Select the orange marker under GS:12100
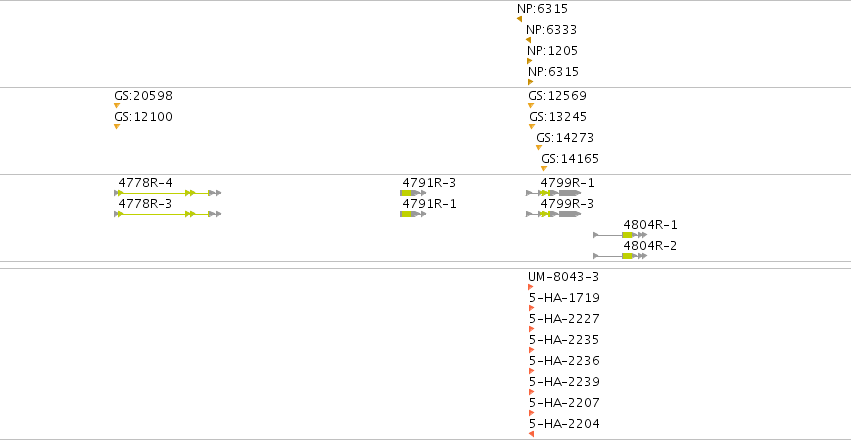 [117, 126]
